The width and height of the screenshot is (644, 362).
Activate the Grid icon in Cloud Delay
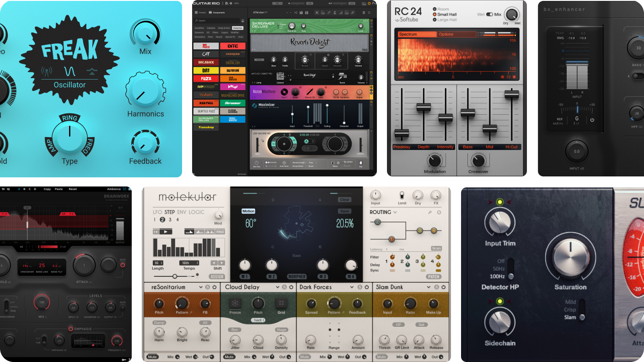tap(281, 303)
